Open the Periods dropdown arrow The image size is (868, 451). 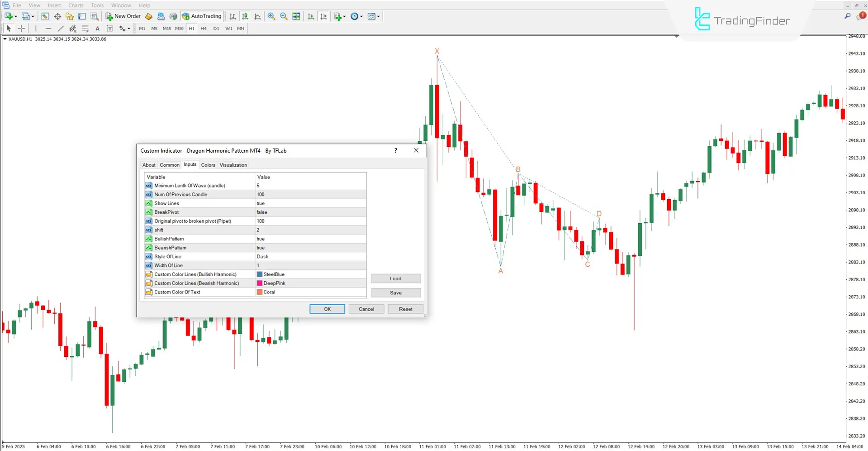click(x=361, y=16)
